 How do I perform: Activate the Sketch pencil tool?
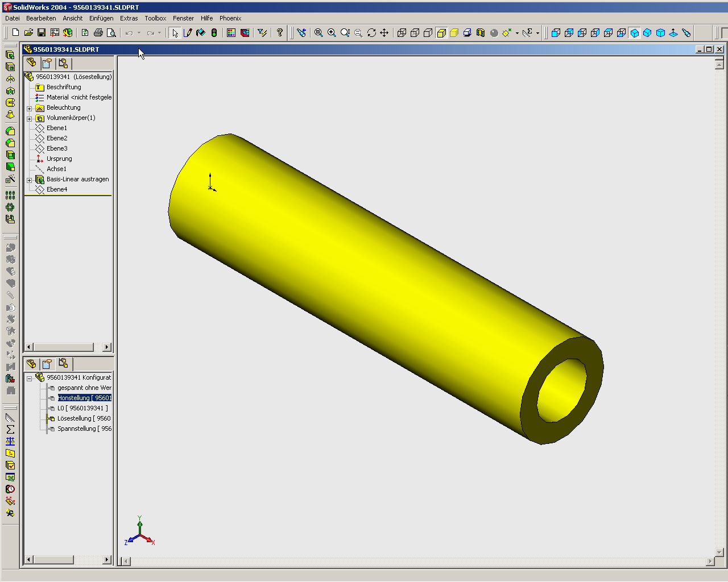click(188, 33)
